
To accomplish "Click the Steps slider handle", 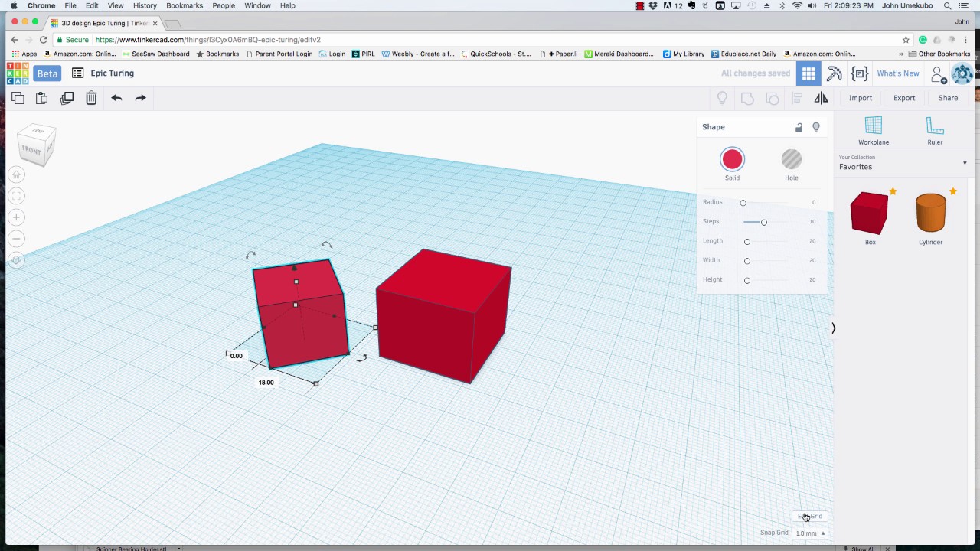I will (763, 222).
